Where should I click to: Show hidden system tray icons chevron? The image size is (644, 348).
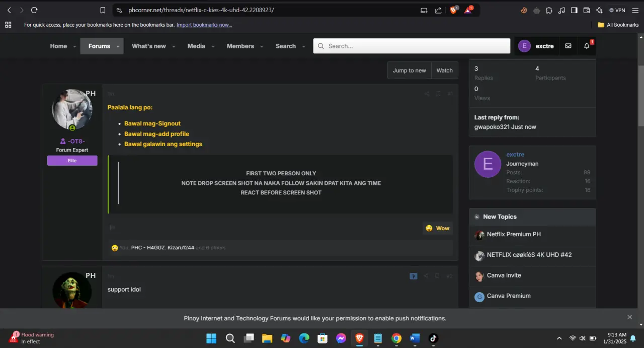coord(559,338)
